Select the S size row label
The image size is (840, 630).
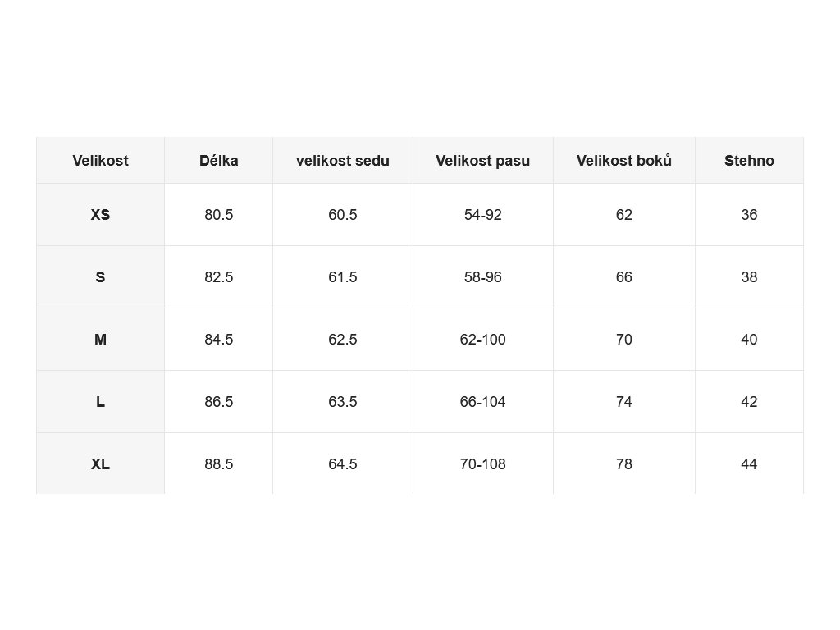pos(100,277)
